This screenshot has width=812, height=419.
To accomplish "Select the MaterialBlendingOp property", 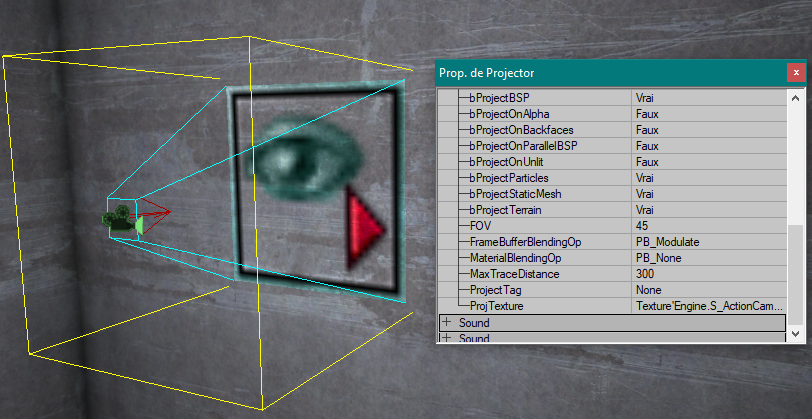I will (x=515, y=258).
